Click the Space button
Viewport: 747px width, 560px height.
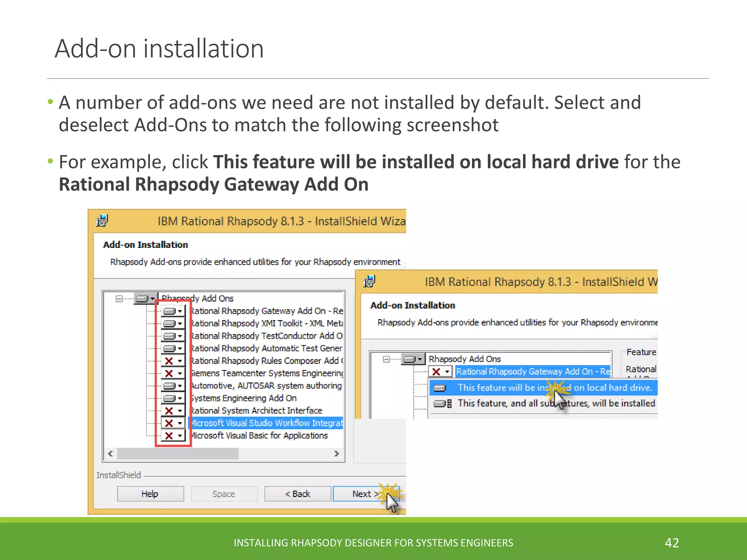coord(224,494)
